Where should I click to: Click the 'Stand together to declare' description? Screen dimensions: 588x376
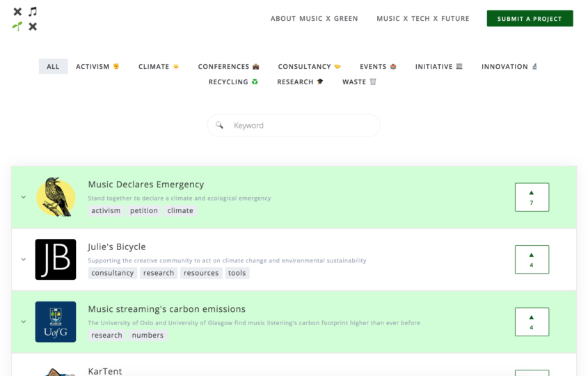coord(180,198)
